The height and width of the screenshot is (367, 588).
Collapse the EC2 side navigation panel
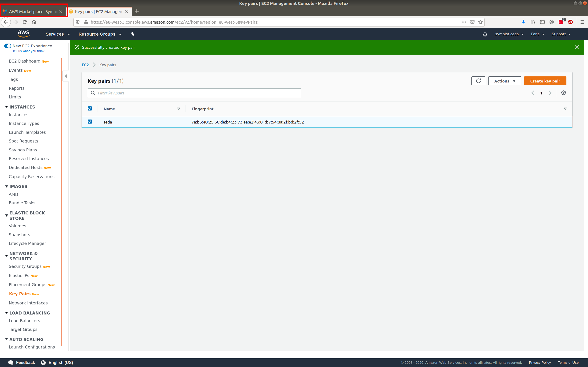66,76
